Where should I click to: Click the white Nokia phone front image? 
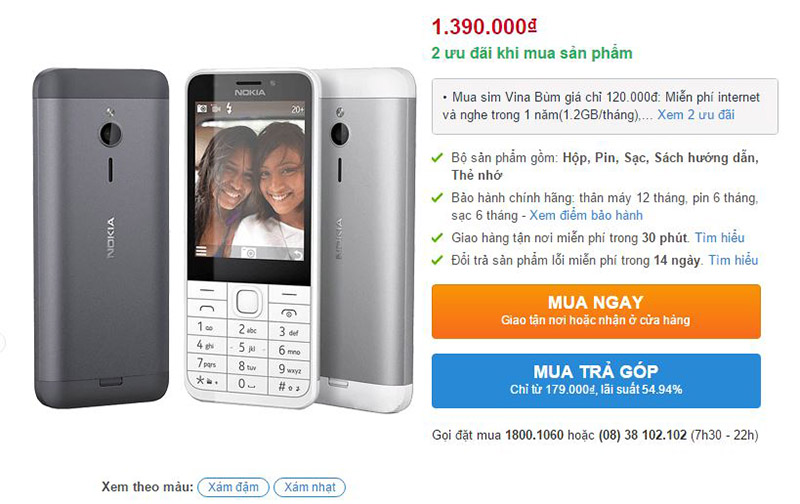[249, 238]
